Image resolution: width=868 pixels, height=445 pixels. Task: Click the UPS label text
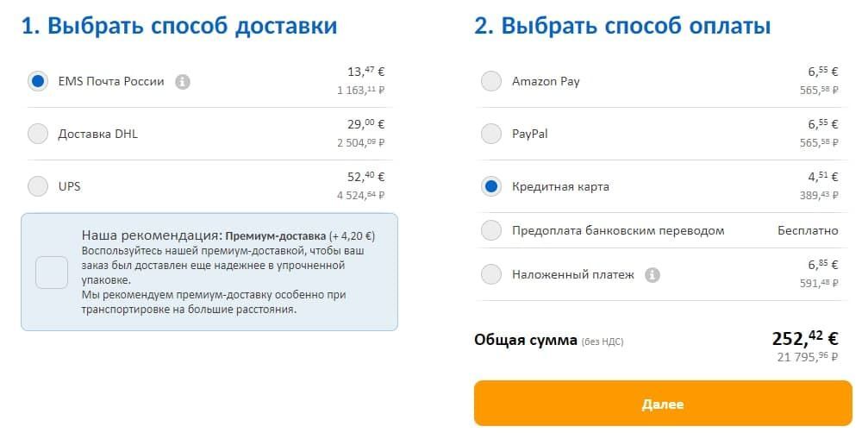tap(69, 185)
